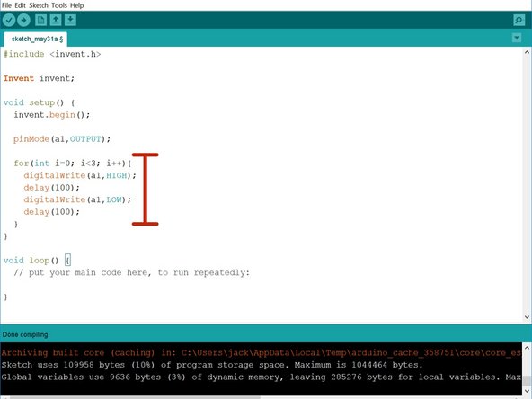Click the 'Archiving built core' console line
The width and height of the screenshot is (532, 399).
click(262, 353)
